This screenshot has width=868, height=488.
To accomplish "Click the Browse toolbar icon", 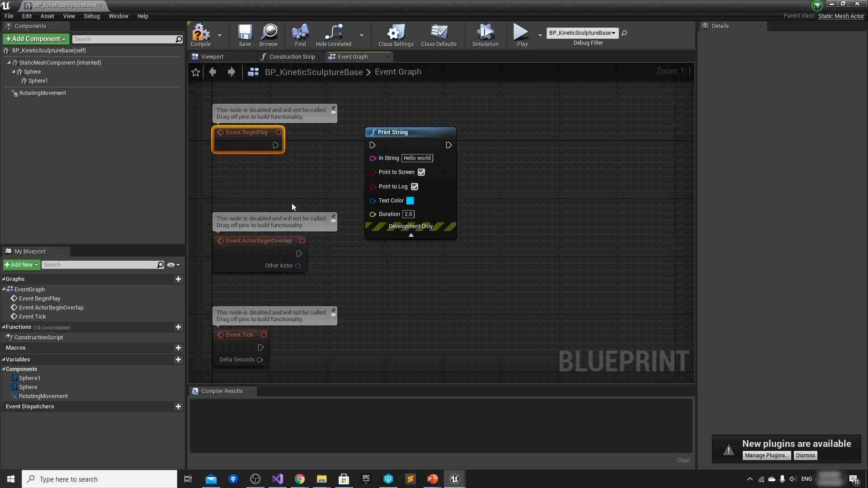I will click(269, 34).
